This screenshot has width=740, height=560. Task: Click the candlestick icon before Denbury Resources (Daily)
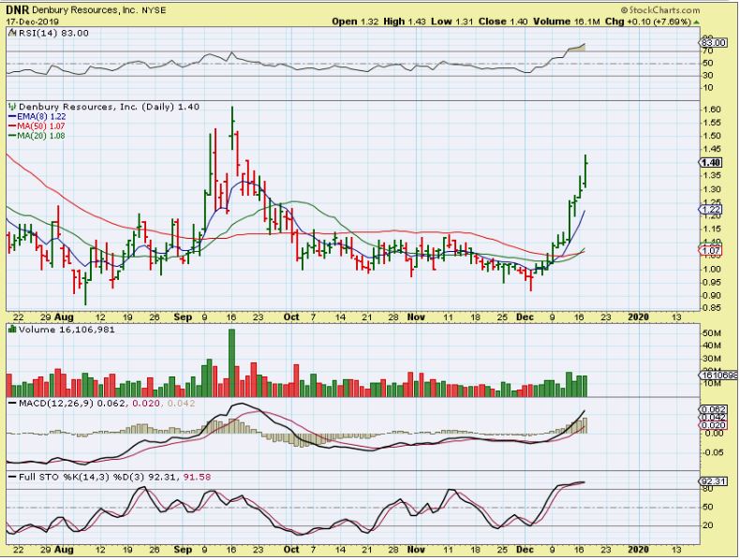[12, 107]
